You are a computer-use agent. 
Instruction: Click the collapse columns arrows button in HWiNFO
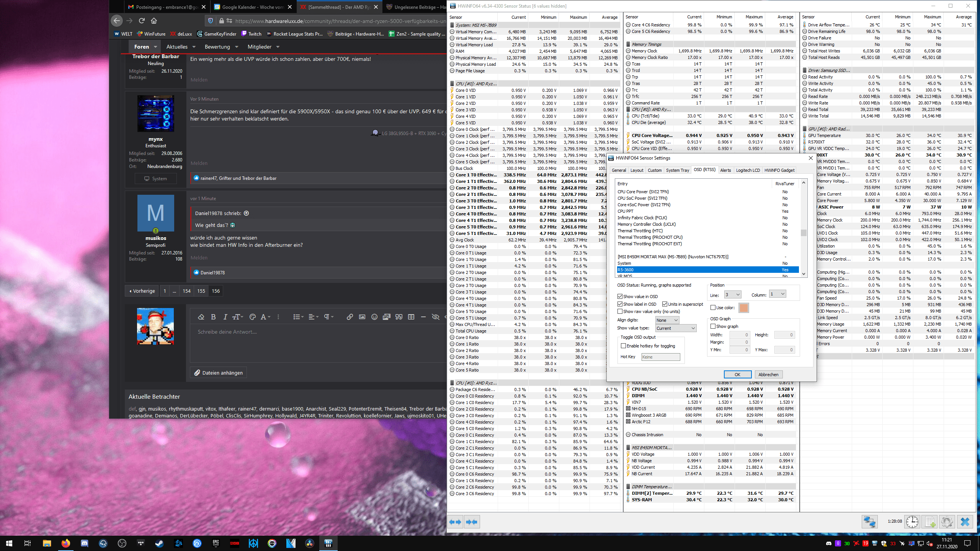(472, 522)
